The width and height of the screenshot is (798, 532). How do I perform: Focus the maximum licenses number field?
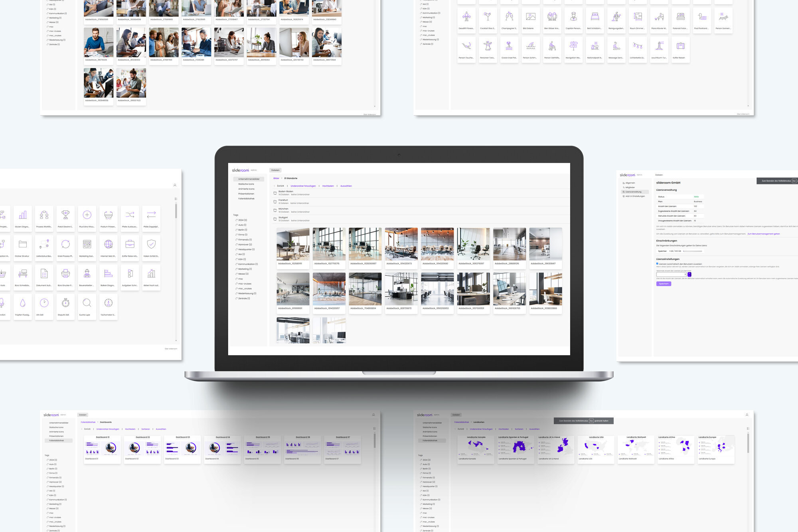pyautogui.click(x=672, y=274)
